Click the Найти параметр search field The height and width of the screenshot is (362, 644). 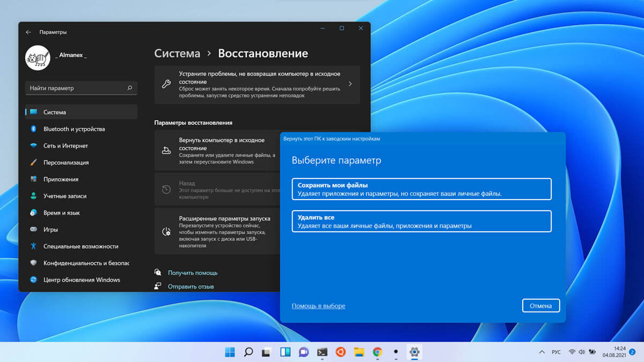[81, 88]
